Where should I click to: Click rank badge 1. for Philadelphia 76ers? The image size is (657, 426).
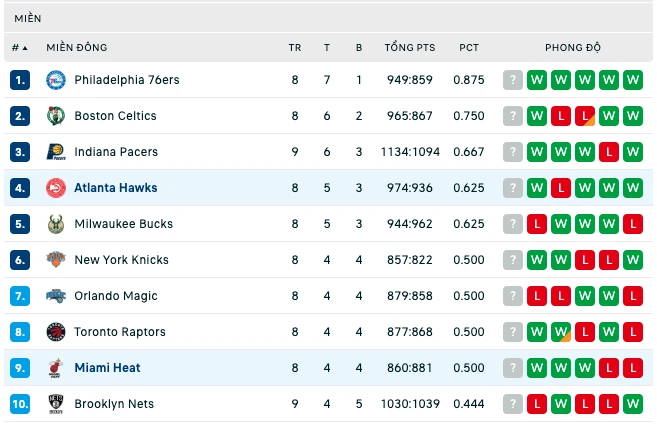click(x=20, y=80)
